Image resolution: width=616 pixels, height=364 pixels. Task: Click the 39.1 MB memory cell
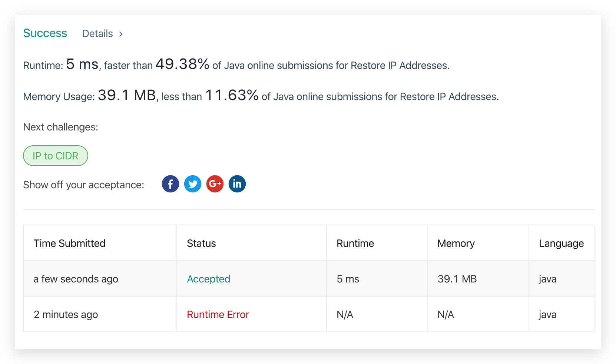457,279
